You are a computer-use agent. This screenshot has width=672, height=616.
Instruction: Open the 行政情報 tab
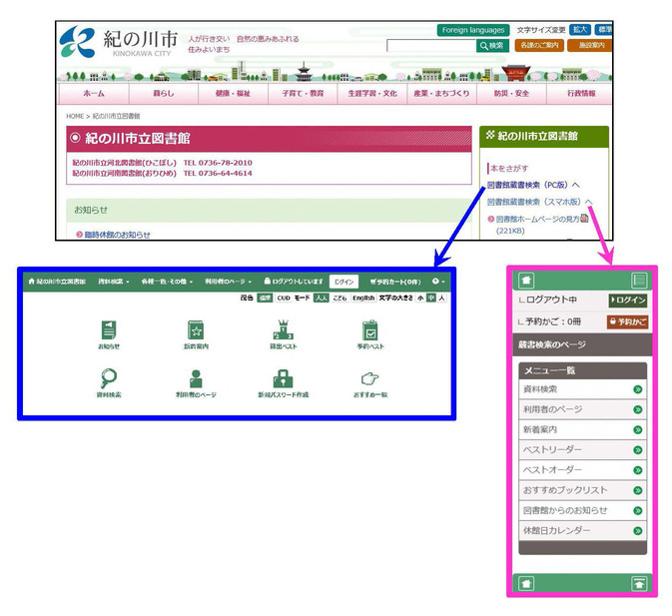click(581, 94)
